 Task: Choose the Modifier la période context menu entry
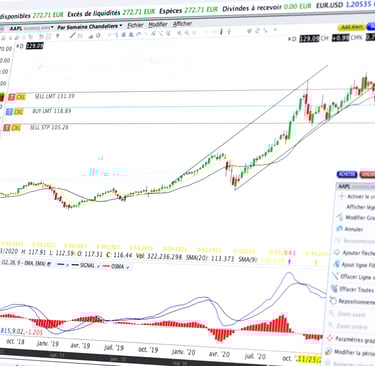[x=354, y=352]
